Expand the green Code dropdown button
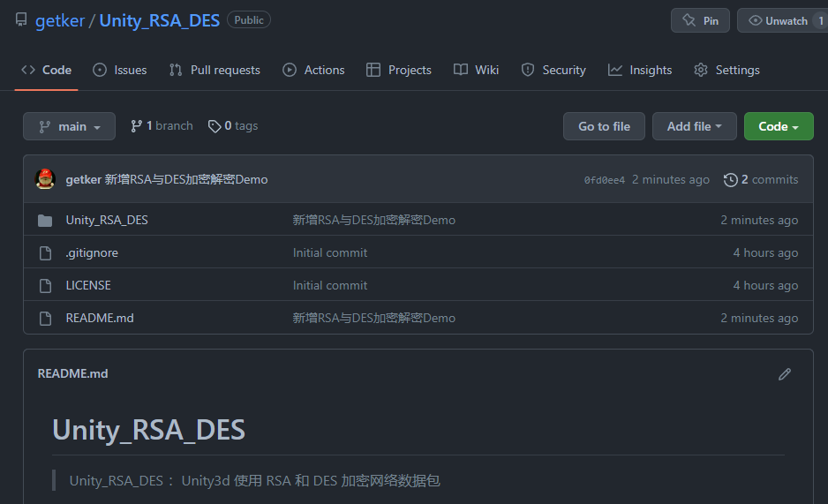The image size is (828, 504). point(778,126)
